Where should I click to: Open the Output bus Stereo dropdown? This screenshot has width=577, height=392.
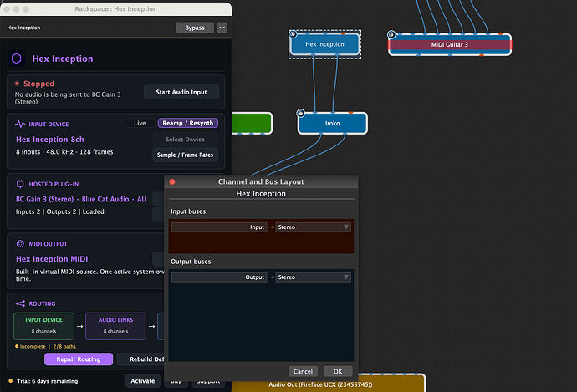313,277
